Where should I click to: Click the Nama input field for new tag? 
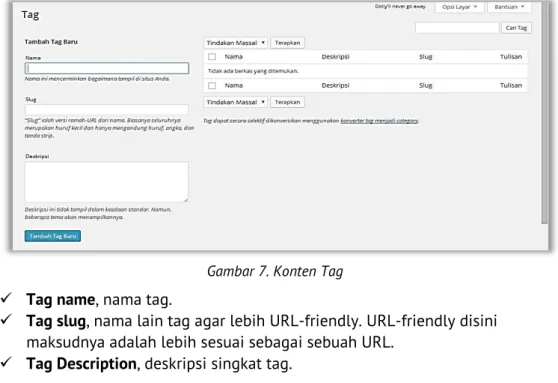107,68
